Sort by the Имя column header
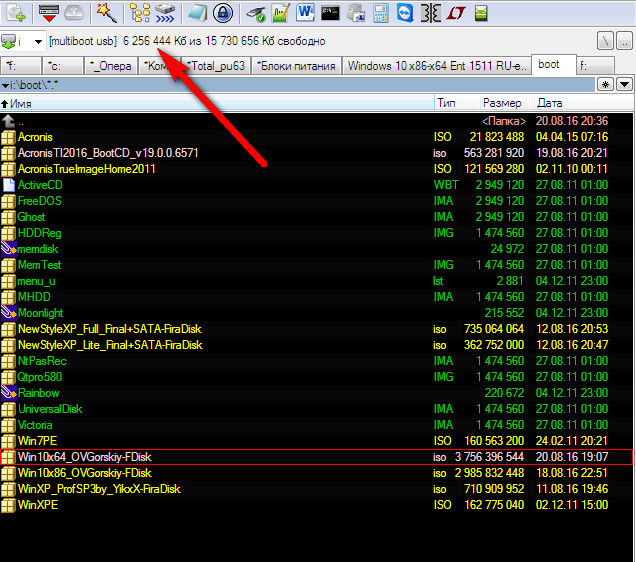The image size is (636, 562). [x=217, y=103]
